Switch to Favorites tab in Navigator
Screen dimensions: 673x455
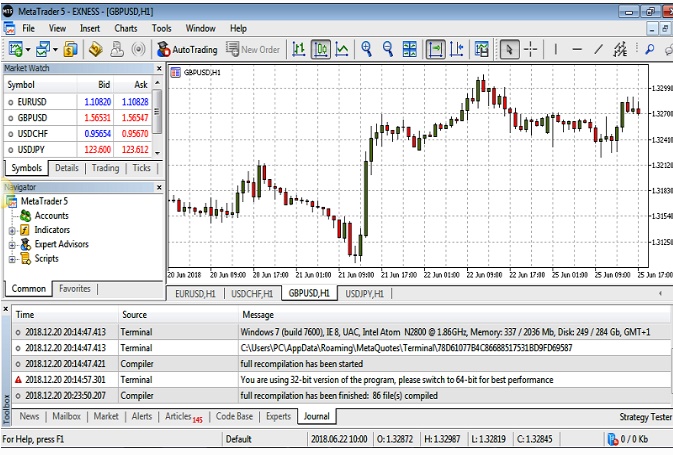point(75,288)
